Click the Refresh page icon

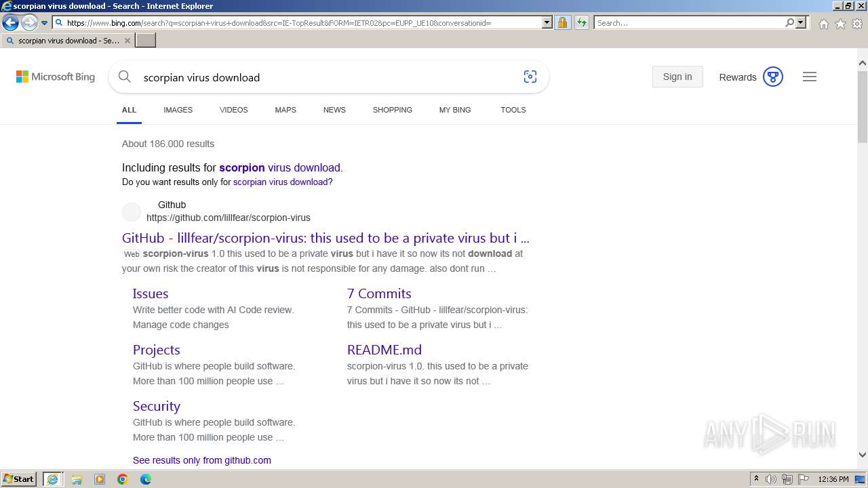582,22
